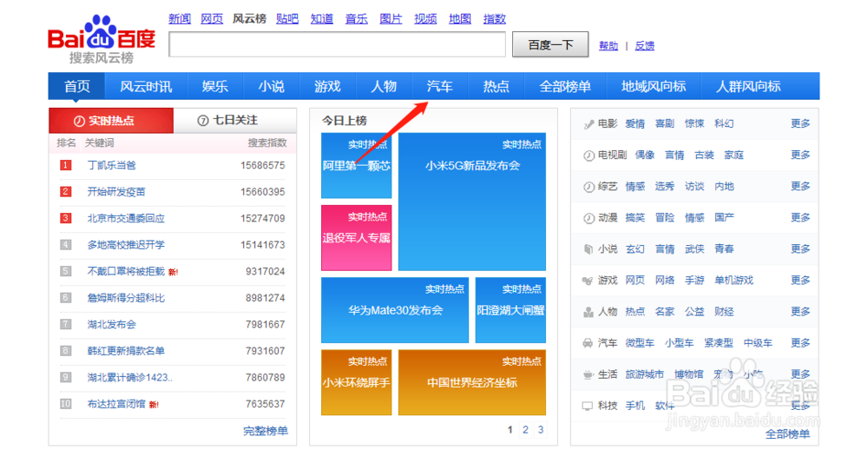
Task: Open 武侠 in the 小说 row
Action: (x=694, y=248)
